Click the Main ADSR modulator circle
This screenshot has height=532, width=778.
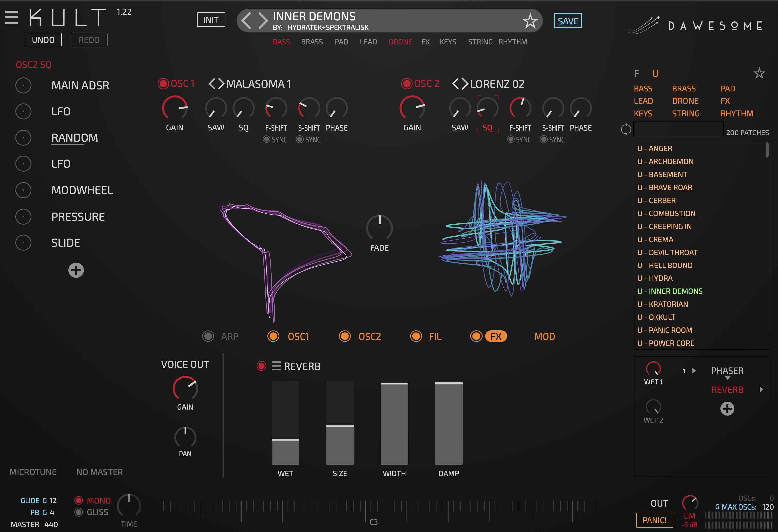coord(23,85)
